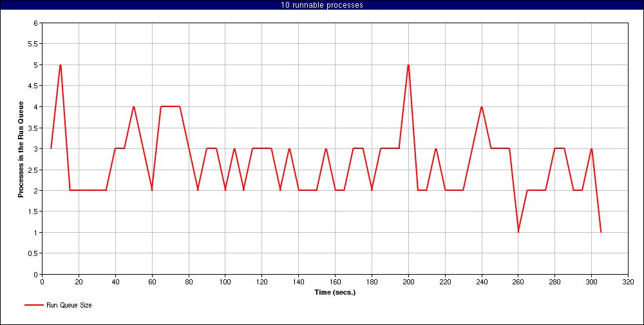Click the y-axis tick label 4.5
This screenshot has height=325, width=644.
point(33,86)
